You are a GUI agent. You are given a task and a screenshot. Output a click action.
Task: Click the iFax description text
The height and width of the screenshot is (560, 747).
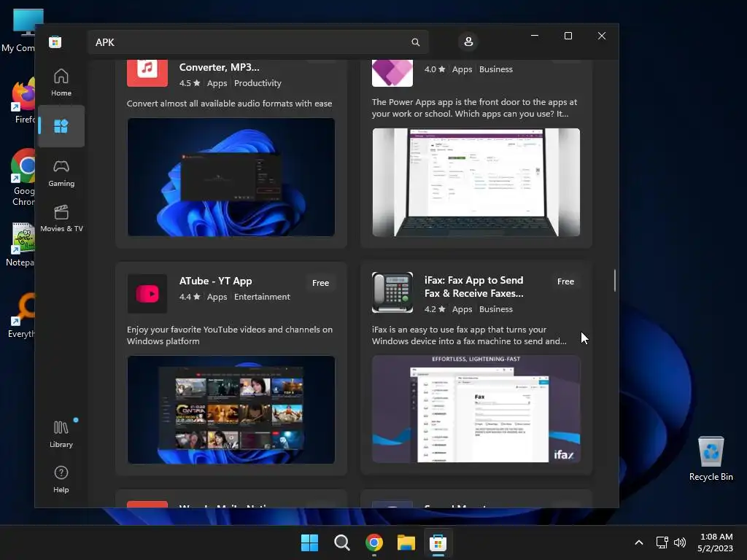pos(469,335)
